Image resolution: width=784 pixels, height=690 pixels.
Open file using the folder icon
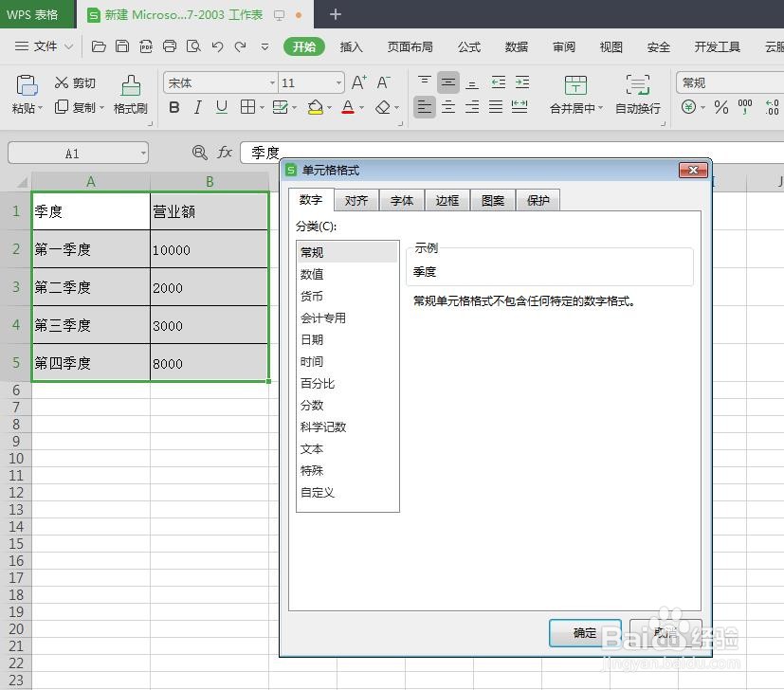[99, 46]
